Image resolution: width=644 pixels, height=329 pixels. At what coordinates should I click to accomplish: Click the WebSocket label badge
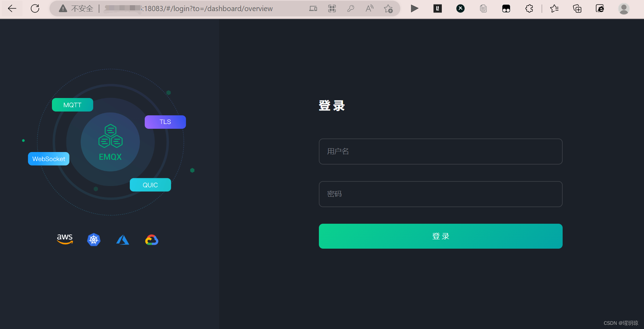49,159
